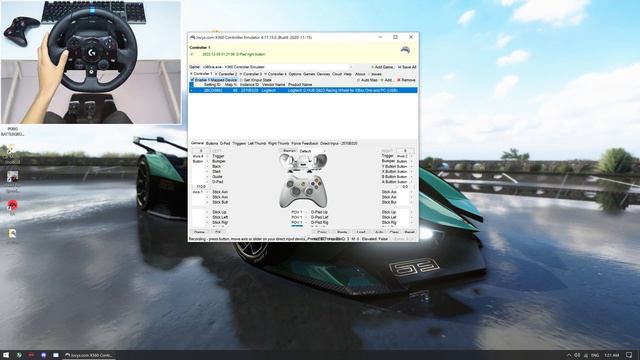Click the controller icon in yellow header
640x360 pixels.
coord(405,50)
